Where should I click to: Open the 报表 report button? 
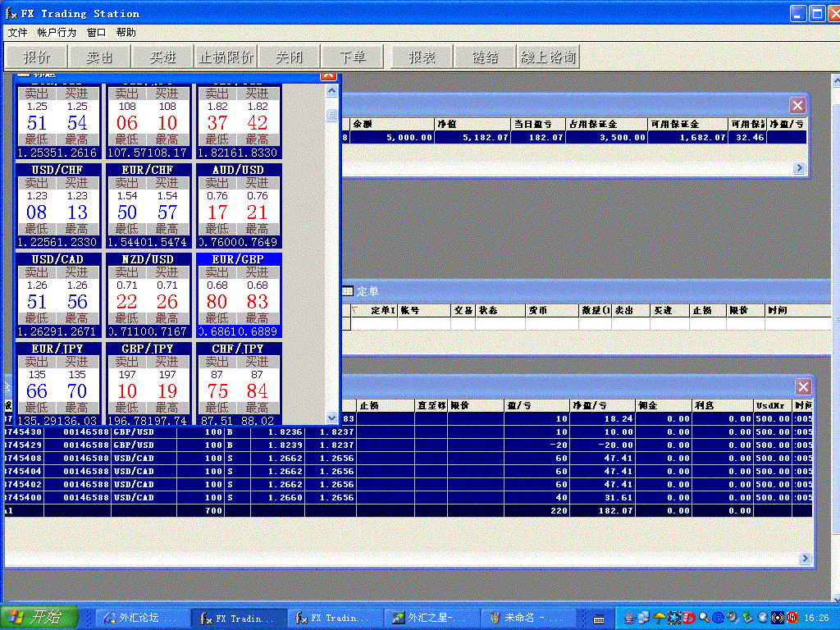(x=422, y=57)
